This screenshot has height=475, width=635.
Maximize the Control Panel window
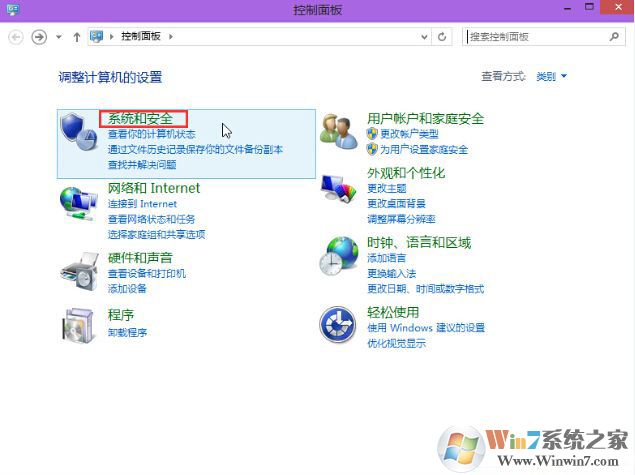coord(589,7)
